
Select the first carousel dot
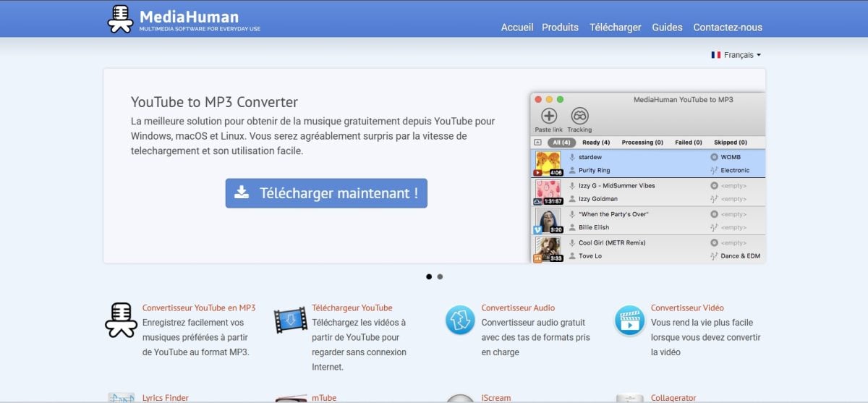pos(429,276)
